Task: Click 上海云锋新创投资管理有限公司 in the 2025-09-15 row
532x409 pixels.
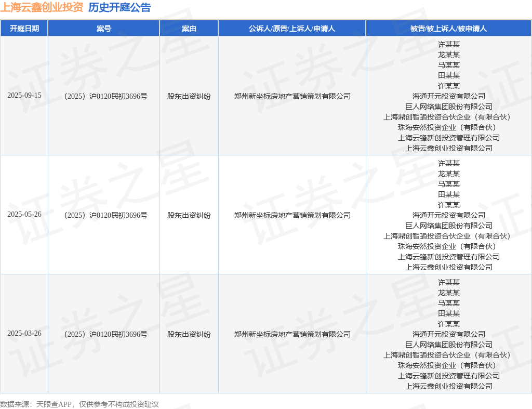Action: tap(448, 138)
